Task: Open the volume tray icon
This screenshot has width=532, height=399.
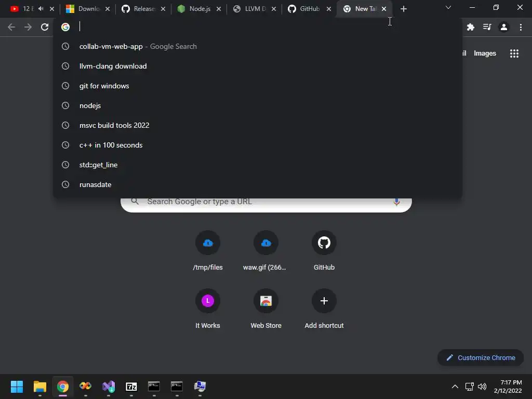Action: [482, 387]
